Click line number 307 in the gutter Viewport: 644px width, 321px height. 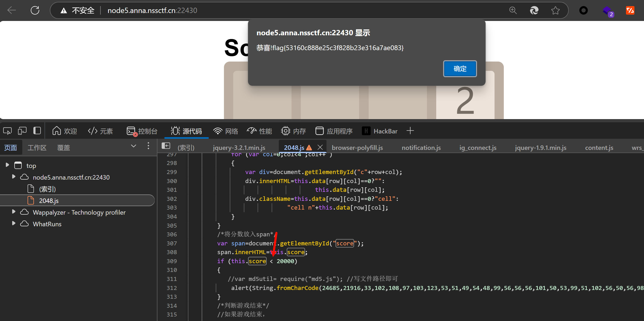pyautogui.click(x=172, y=243)
